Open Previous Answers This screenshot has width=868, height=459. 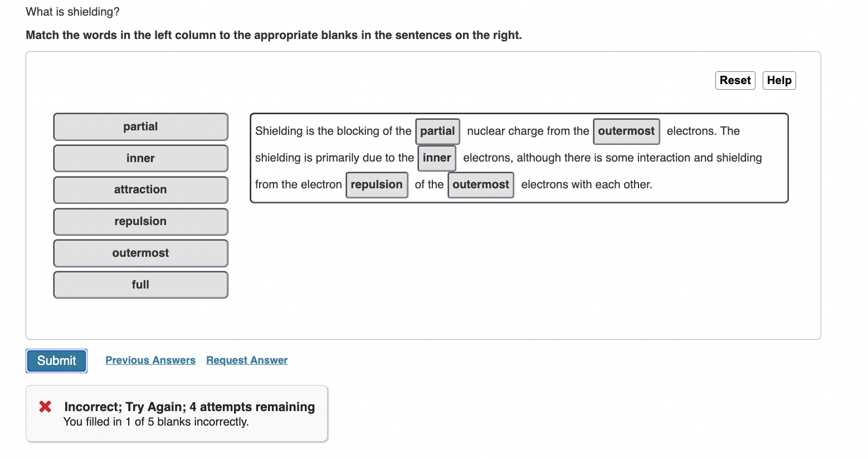pyautogui.click(x=150, y=360)
